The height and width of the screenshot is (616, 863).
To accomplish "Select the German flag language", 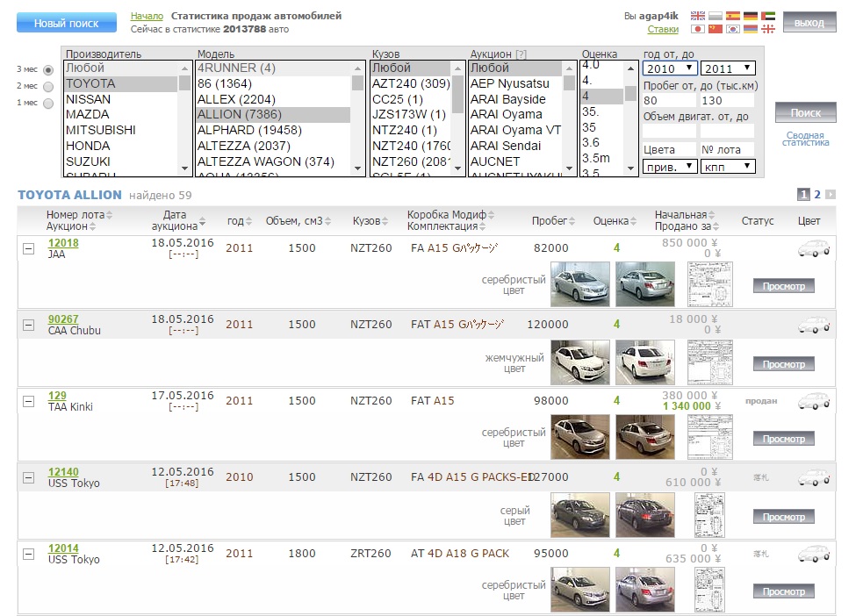I will point(750,16).
